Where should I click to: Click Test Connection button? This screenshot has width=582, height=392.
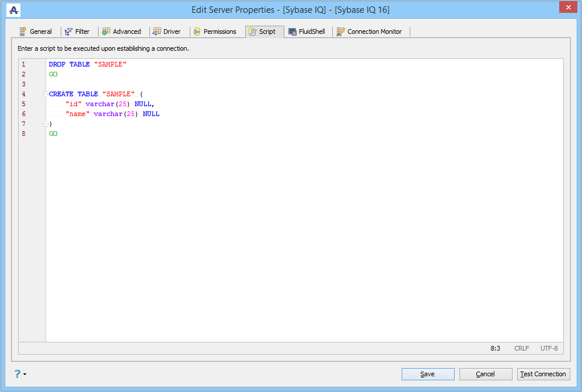click(543, 374)
